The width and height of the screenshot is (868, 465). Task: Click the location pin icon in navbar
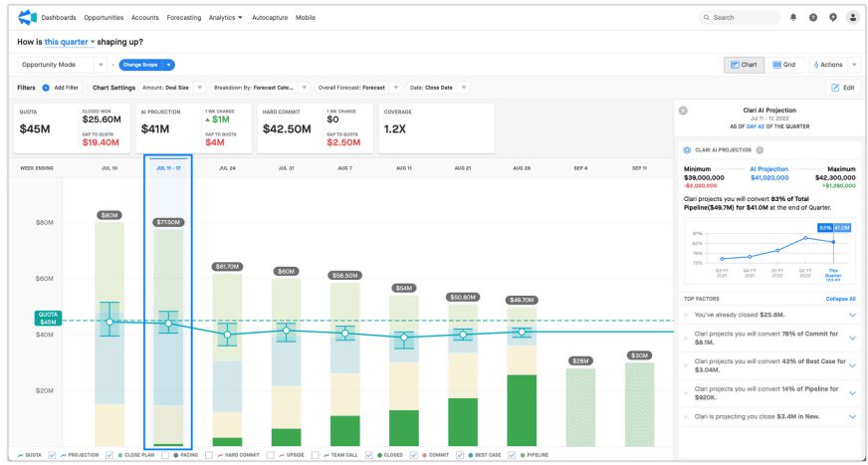pos(833,18)
